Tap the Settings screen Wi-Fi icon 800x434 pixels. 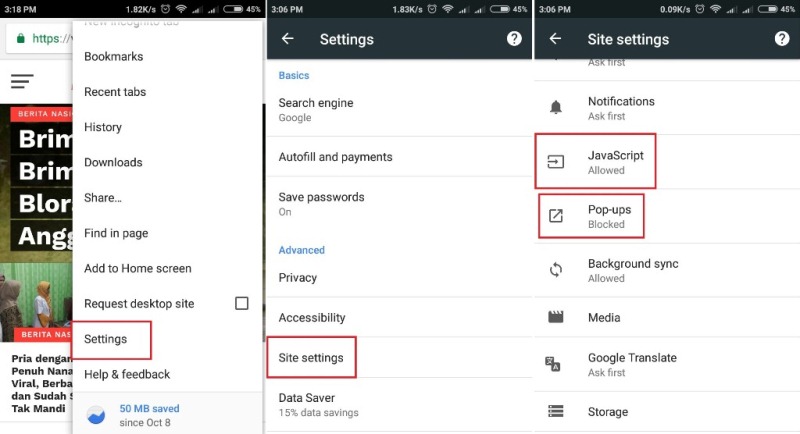click(447, 9)
